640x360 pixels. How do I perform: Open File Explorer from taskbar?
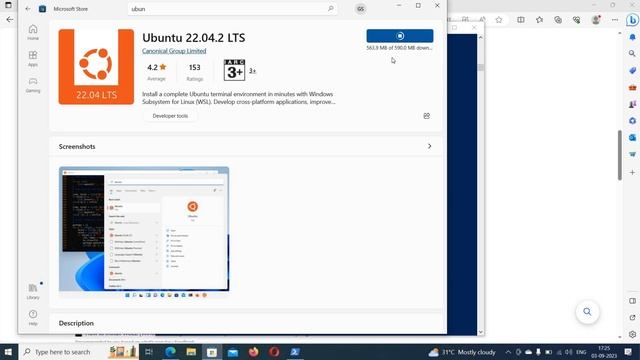[x=191, y=352]
